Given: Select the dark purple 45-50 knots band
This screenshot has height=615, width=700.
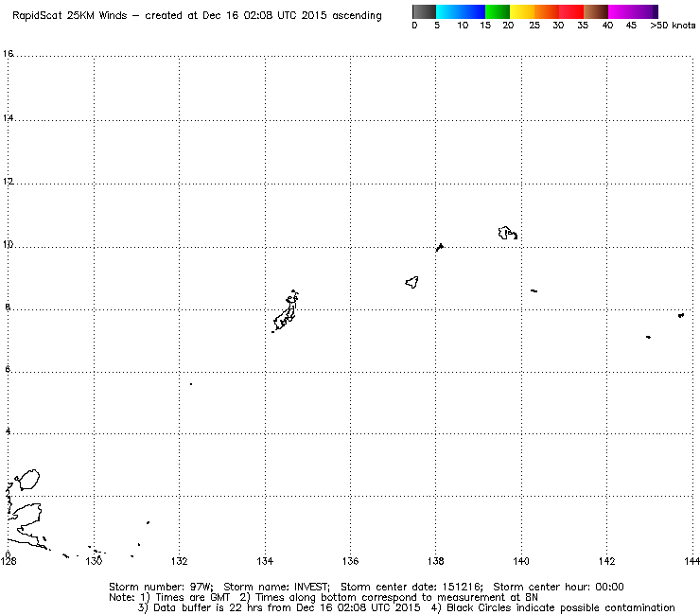Looking at the screenshot, I should tap(645, 11).
